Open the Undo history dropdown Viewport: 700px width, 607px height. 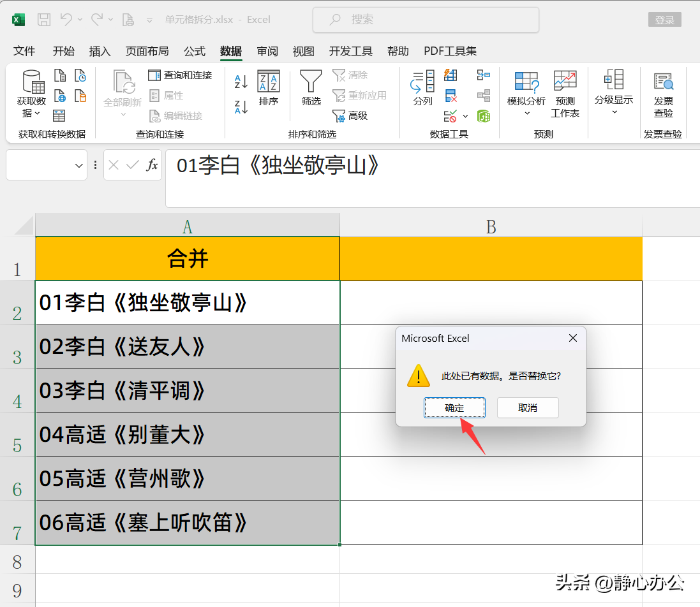(80, 20)
